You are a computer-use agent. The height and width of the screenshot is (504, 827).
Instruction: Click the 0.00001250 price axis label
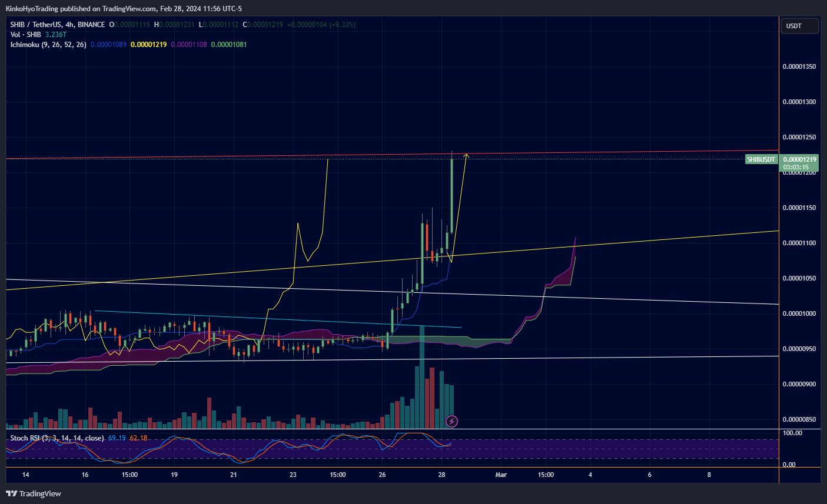(x=799, y=137)
